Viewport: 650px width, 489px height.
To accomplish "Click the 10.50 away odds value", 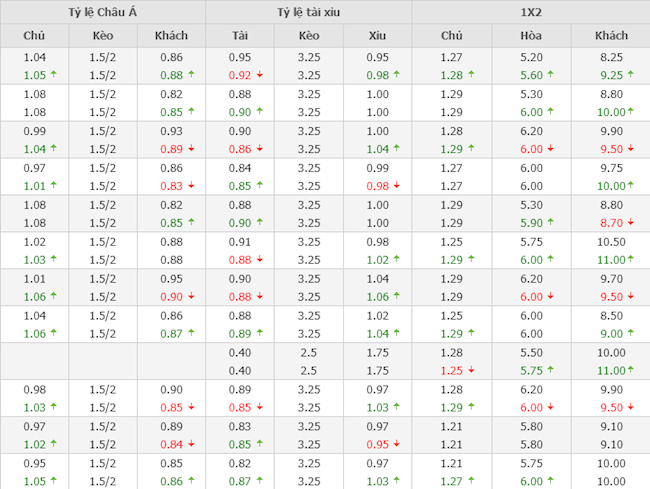I will point(610,241).
